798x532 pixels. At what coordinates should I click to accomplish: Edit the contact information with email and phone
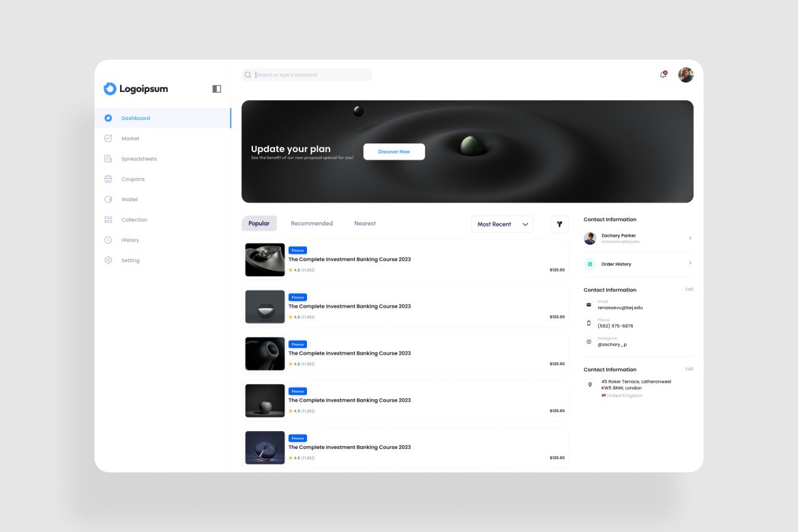tap(689, 289)
